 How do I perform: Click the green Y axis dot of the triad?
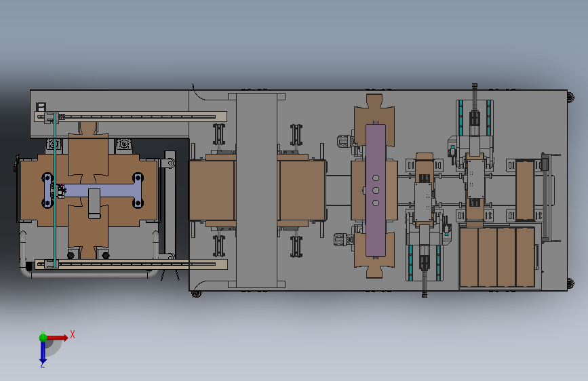tap(43, 338)
